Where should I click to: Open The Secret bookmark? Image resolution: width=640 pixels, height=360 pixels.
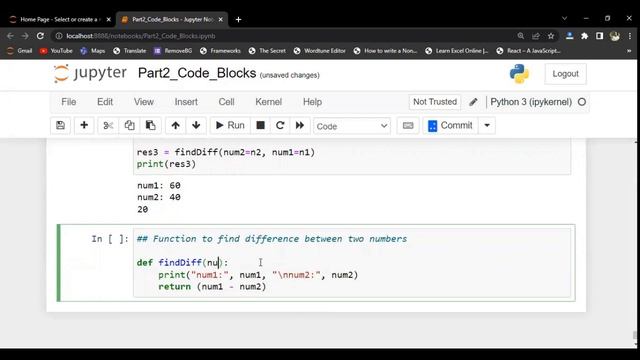267,51
